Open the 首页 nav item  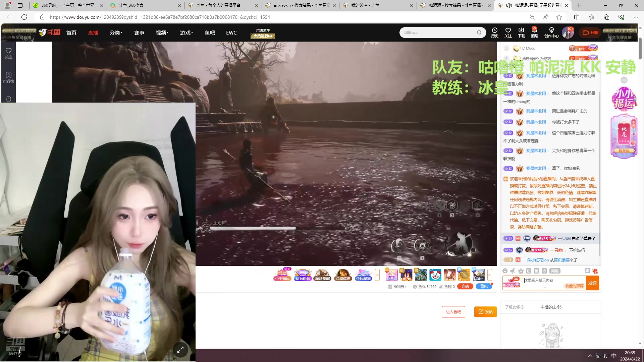pyautogui.click(x=71, y=33)
